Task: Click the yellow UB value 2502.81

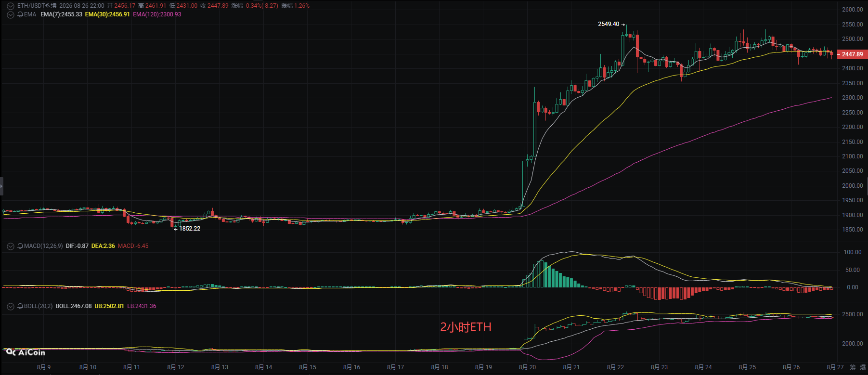Action: pyautogui.click(x=109, y=306)
